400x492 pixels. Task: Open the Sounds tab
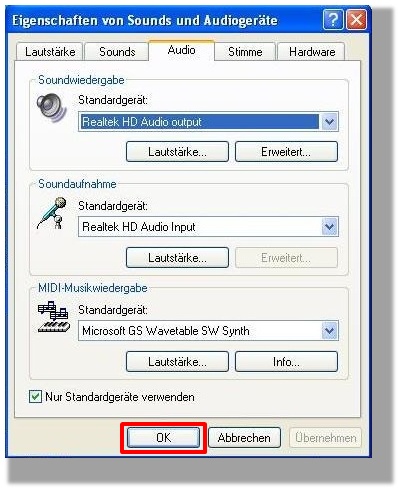[117, 52]
